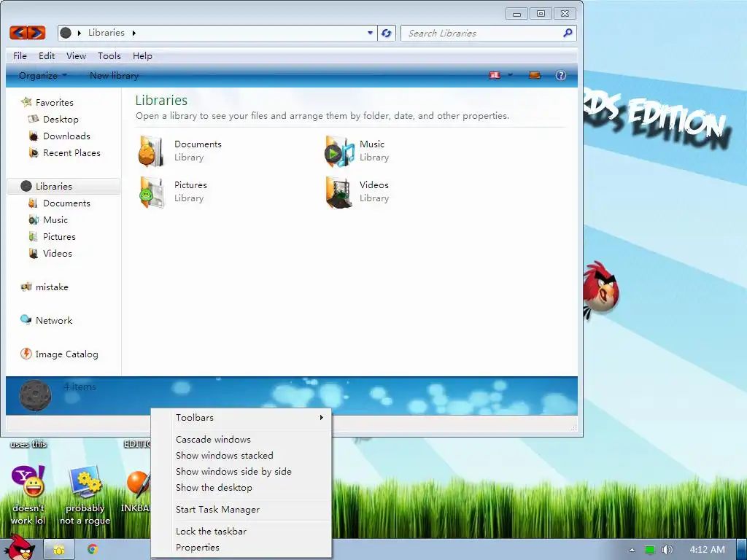Viewport: 747px width, 560px height.
Task: Show hidden tray icons arrow
Action: click(632, 550)
